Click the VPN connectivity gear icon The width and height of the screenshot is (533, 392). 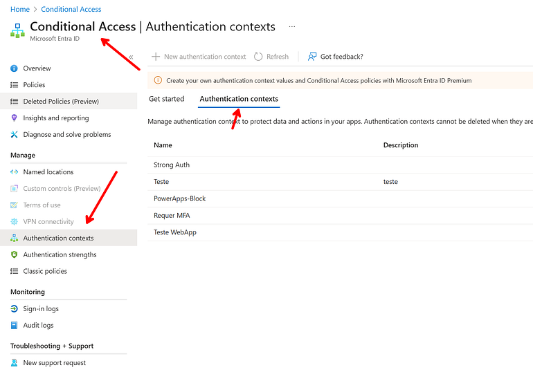tap(14, 222)
